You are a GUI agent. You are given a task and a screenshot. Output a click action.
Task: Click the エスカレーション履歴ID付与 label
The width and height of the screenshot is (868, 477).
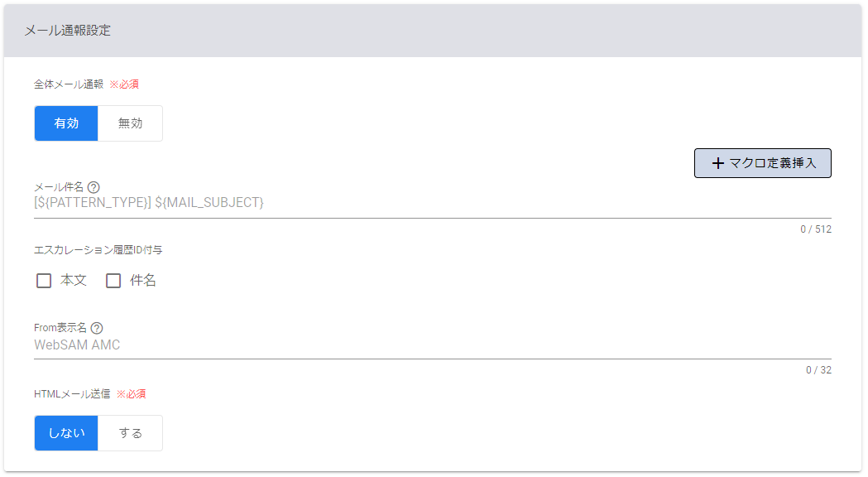click(x=98, y=249)
